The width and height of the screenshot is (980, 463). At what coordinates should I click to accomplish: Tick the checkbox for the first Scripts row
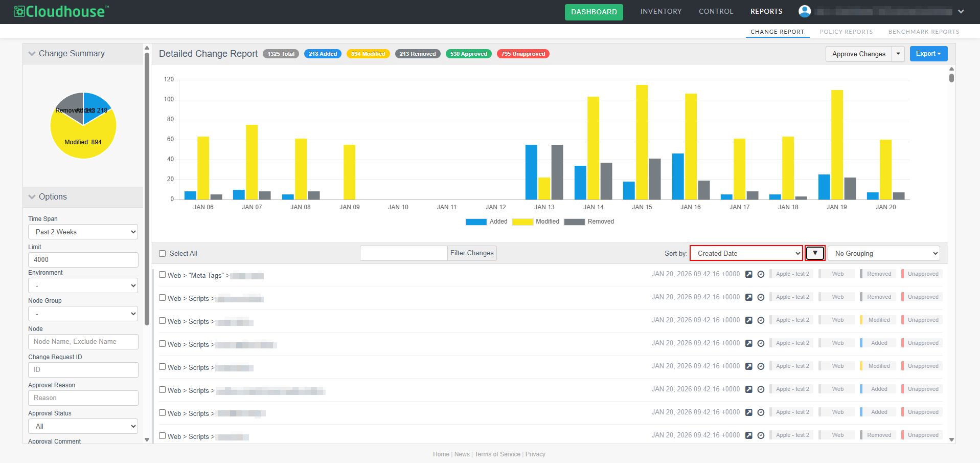coord(163,298)
